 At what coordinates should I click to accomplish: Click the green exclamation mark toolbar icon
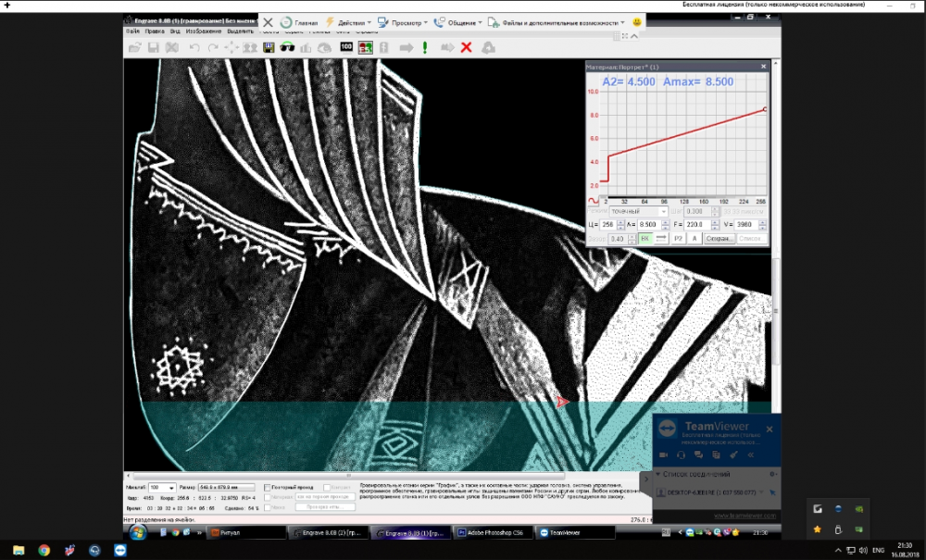point(425,47)
